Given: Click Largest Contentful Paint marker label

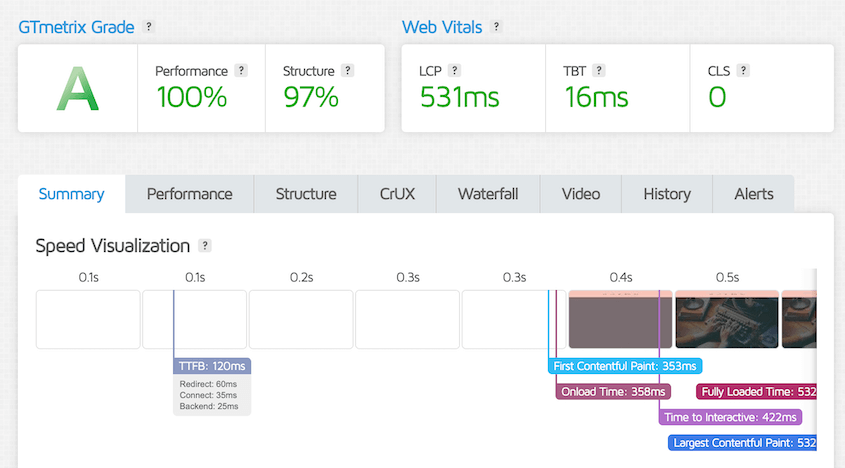Looking at the screenshot, I should click(x=743, y=443).
